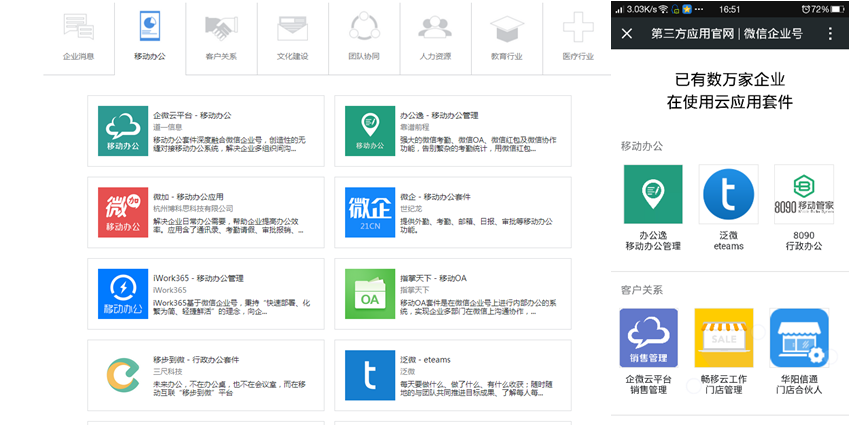The height and width of the screenshot is (426, 850).
Task: Open 企微云平台 - 移动办公 title
Action: (192, 115)
